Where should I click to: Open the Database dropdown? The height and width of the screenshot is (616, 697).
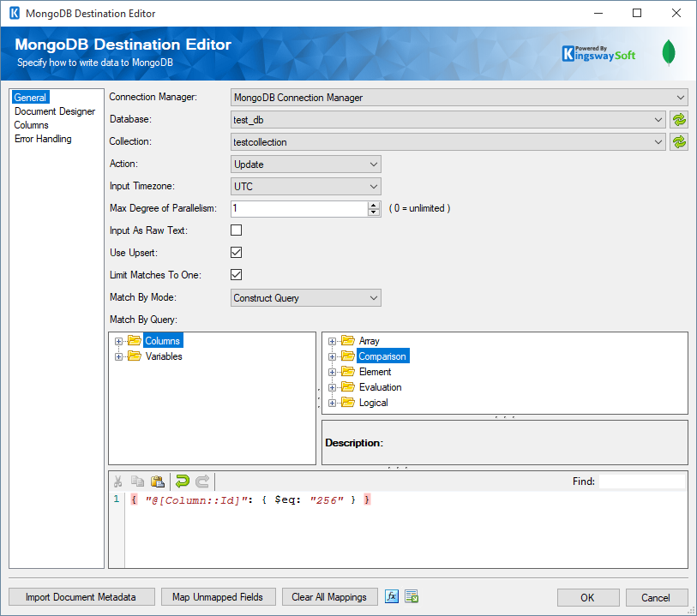pyautogui.click(x=448, y=119)
